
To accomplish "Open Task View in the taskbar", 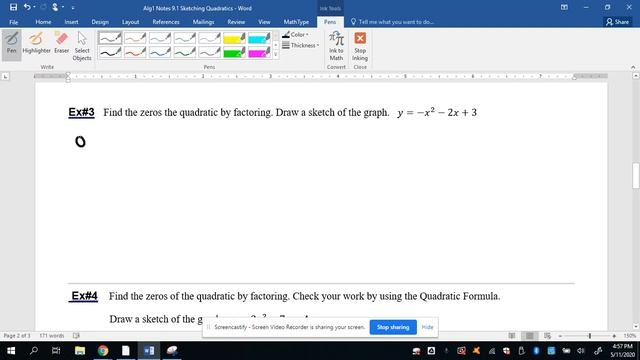I will tap(56, 351).
